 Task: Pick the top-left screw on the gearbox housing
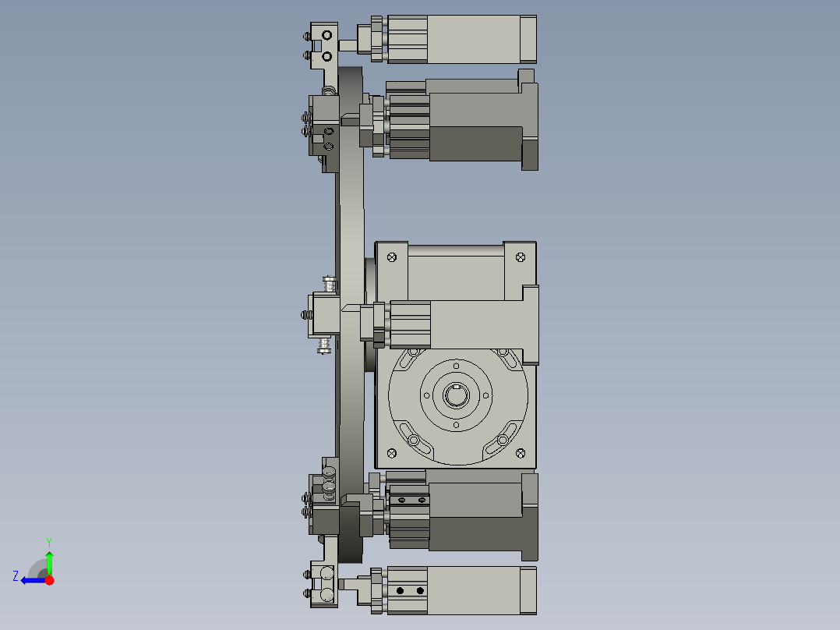pyautogui.click(x=392, y=257)
